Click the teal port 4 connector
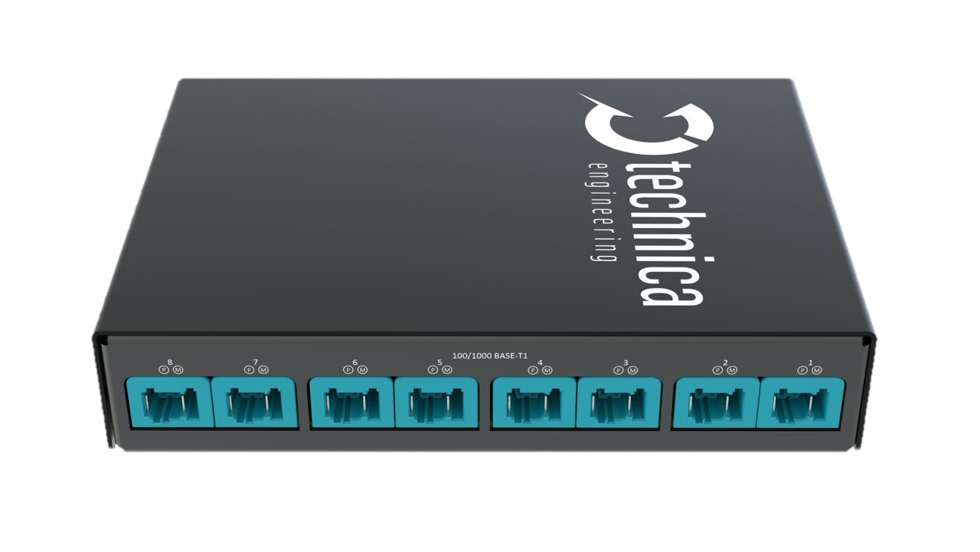 (x=534, y=402)
